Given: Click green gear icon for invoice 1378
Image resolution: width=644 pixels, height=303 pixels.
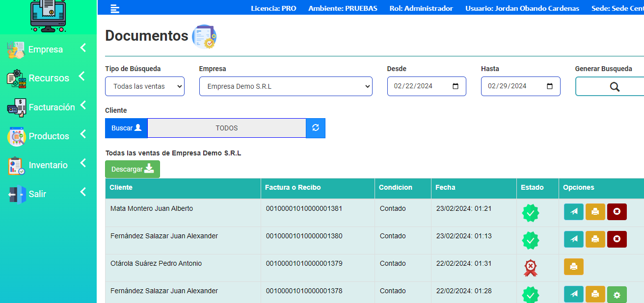Looking at the screenshot, I should point(617,295).
